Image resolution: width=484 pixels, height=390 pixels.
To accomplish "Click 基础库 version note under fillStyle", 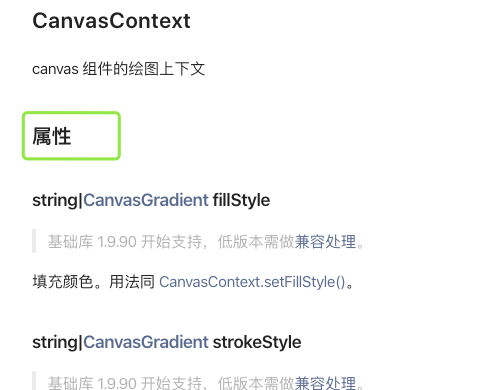I will (x=206, y=242).
